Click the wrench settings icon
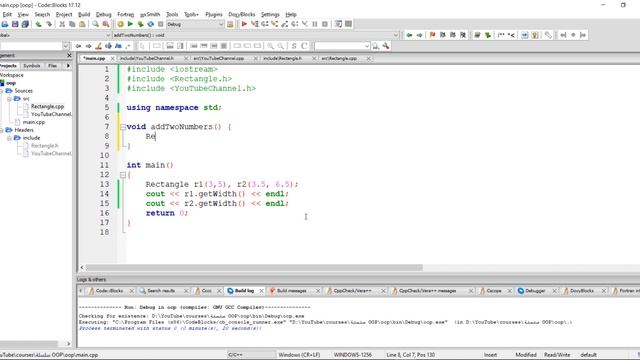 386,46
